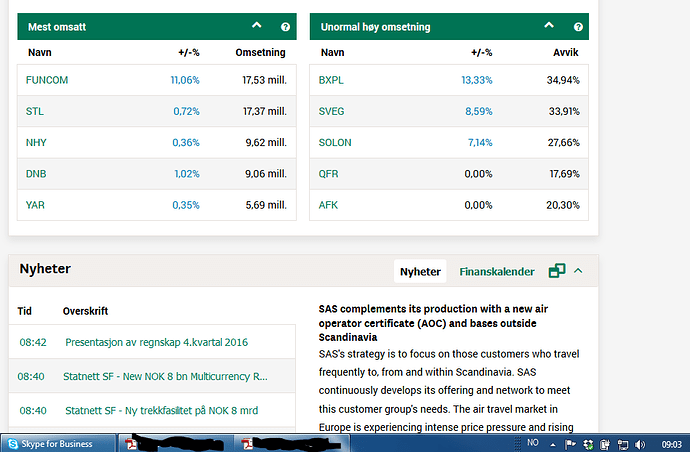Open the first PDF taskbar item

175,443
